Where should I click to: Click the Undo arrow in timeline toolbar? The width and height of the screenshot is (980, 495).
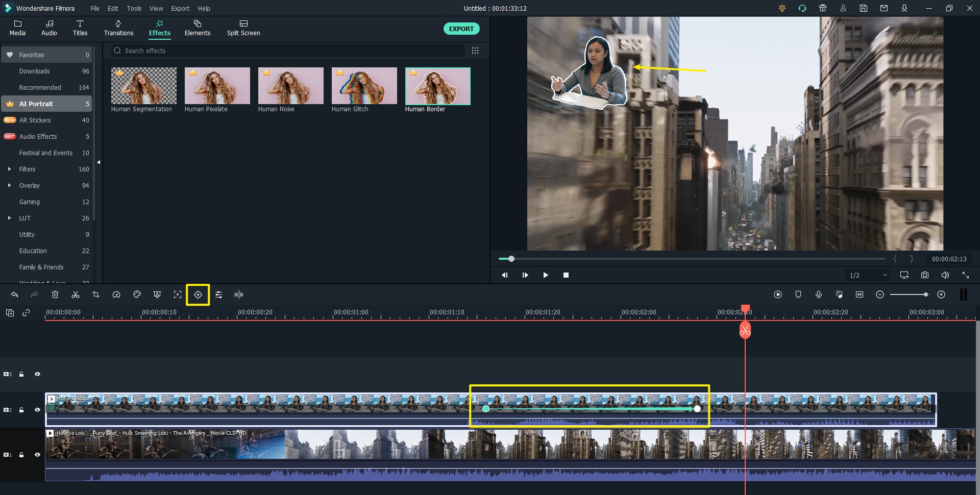[x=14, y=294]
